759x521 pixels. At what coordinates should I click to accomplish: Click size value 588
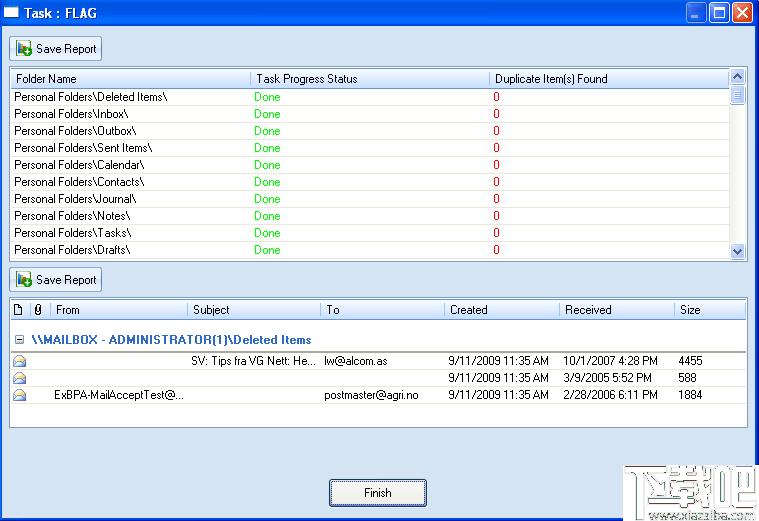pos(687,378)
